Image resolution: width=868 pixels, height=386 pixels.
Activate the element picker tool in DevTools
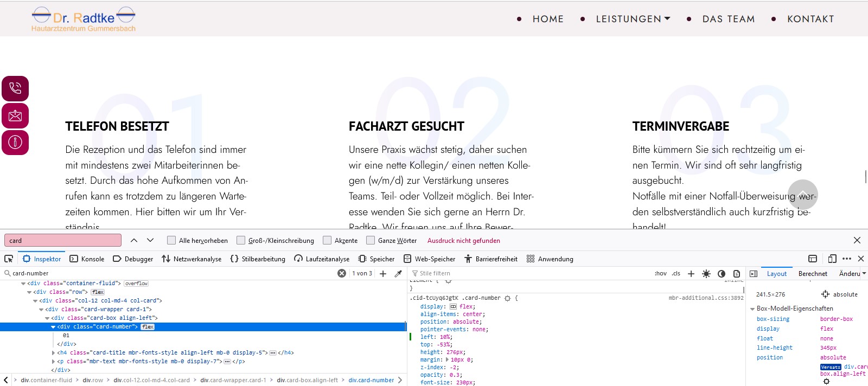[x=9, y=259]
